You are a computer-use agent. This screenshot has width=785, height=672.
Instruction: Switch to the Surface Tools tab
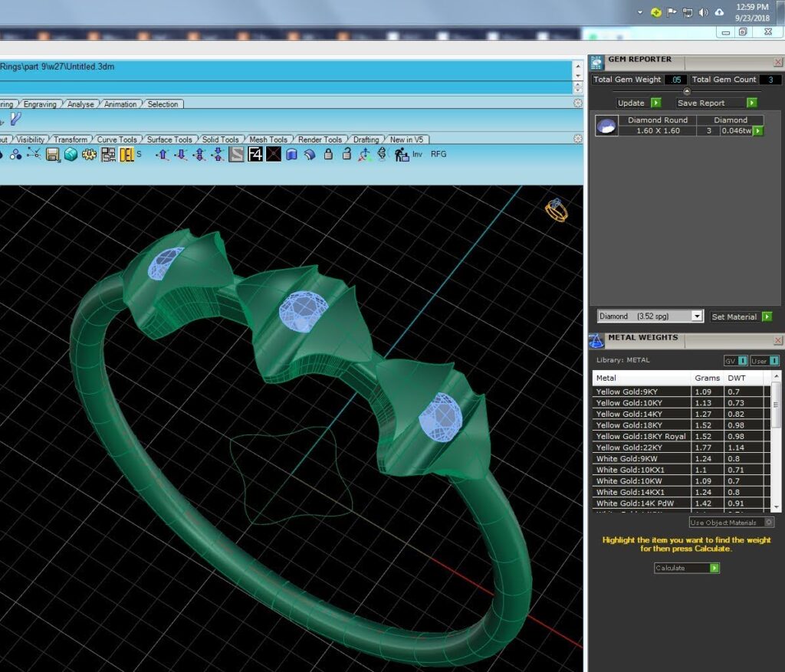click(x=169, y=139)
